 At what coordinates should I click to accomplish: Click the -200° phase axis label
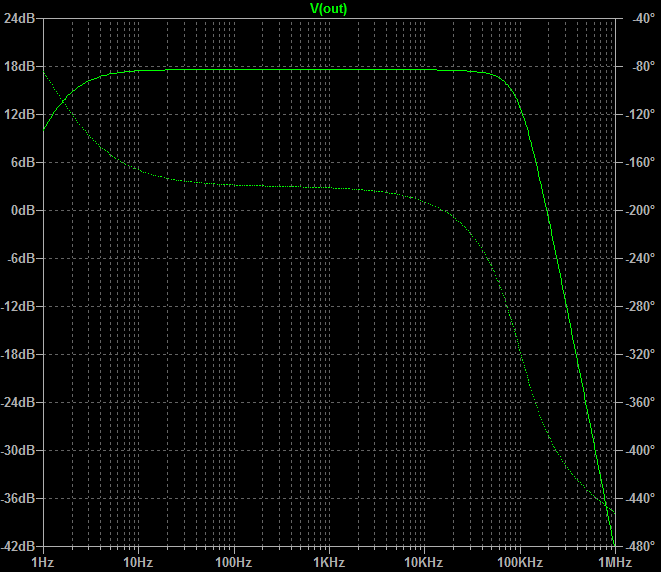(640, 210)
